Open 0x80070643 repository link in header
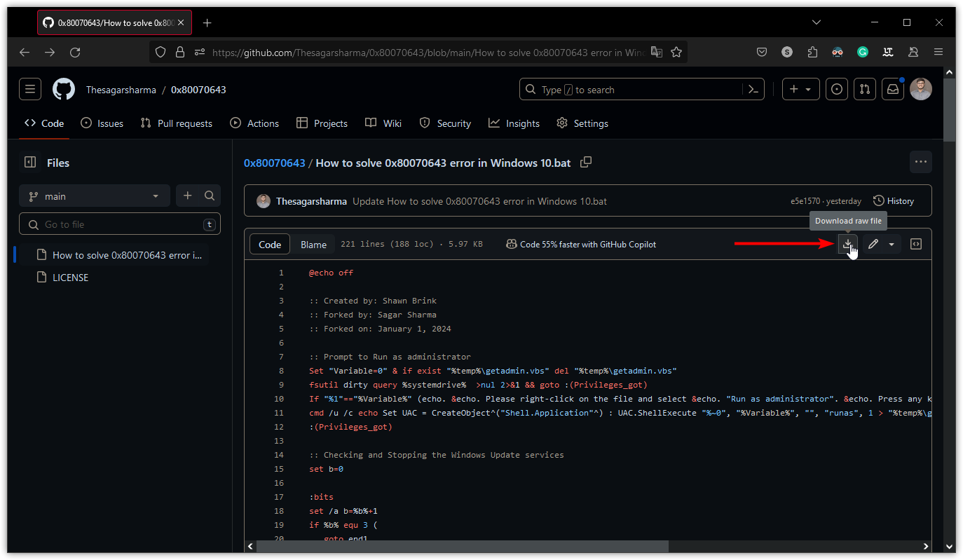Image resolution: width=963 pixels, height=560 pixels. (x=198, y=90)
